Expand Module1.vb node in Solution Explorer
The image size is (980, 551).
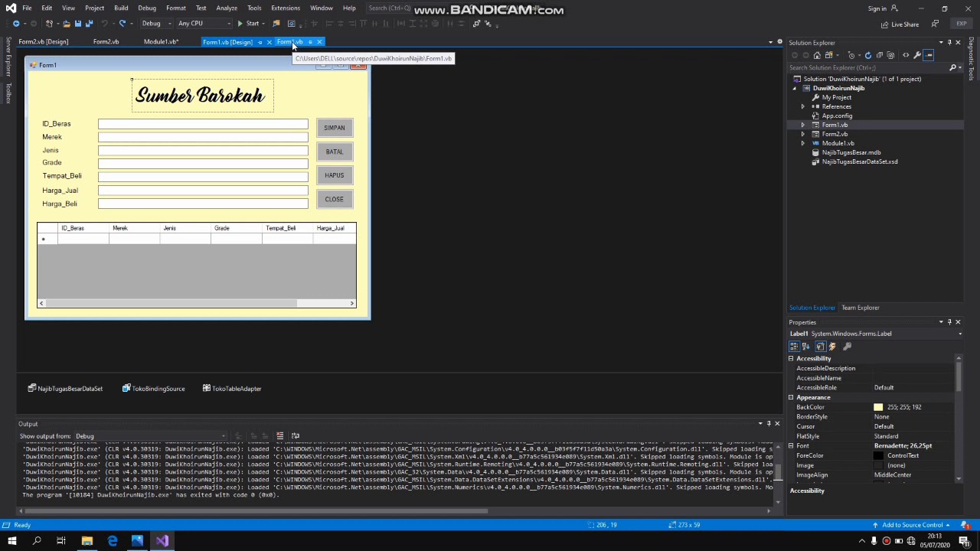click(802, 143)
